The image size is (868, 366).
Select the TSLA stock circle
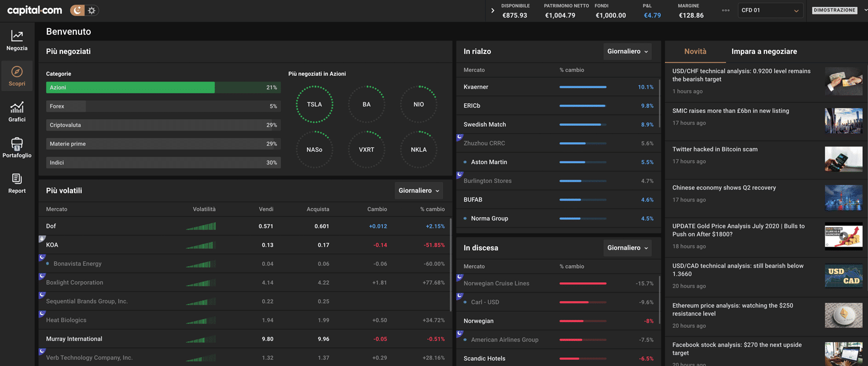(314, 104)
